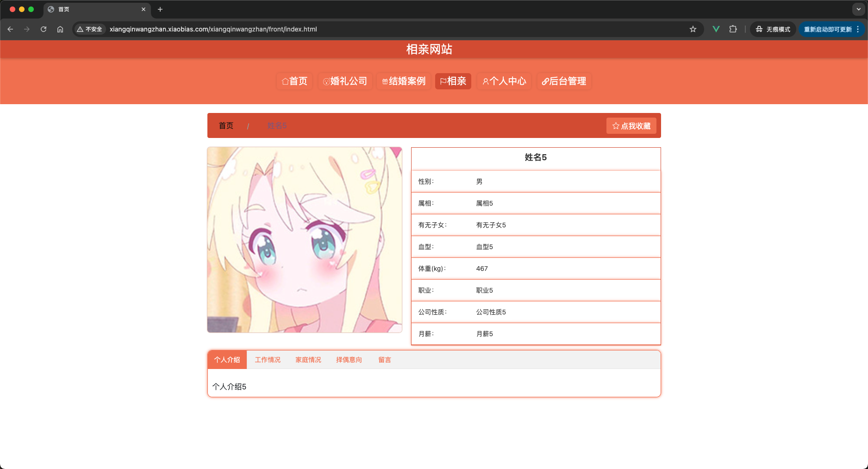Switch to the 留言 tab
The image size is (868, 469).
[x=385, y=360]
